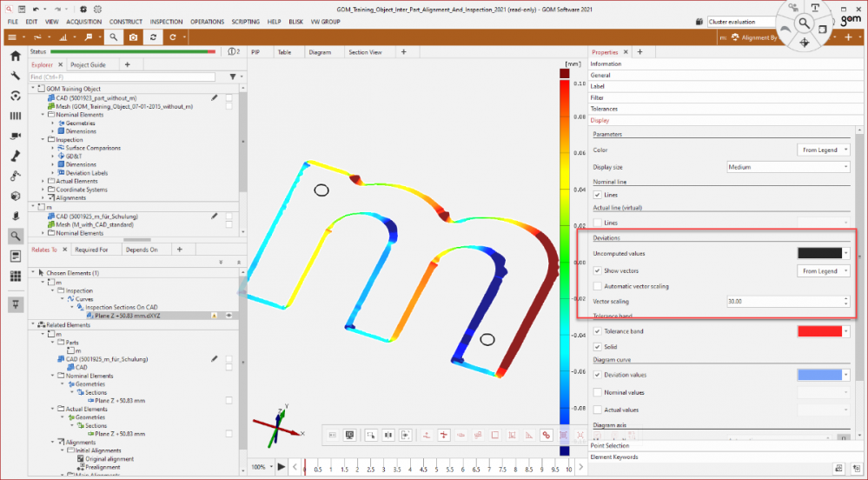Screen dimensions: 868x480
Task: Open the Color From Legend dropdown
Action: pos(822,150)
